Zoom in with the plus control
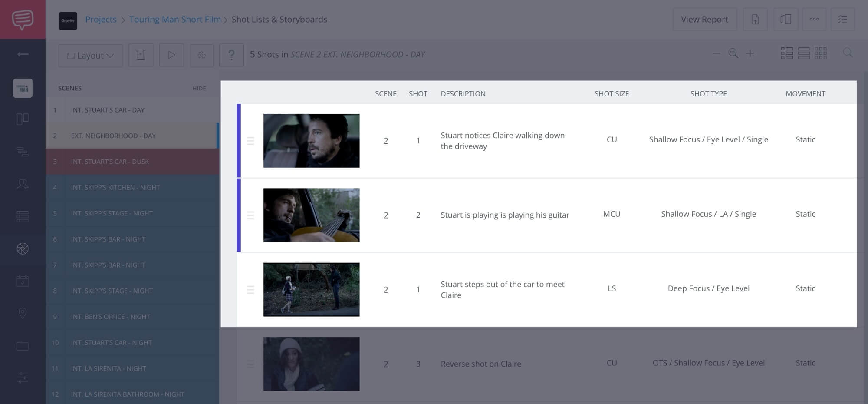The image size is (868, 404). [x=750, y=53]
